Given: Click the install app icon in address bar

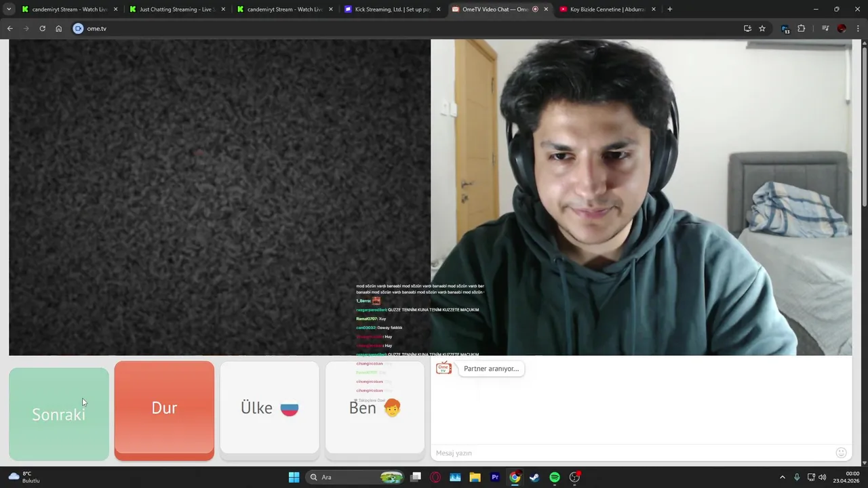Looking at the screenshot, I should pyautogui.click(x=747, y=28).
